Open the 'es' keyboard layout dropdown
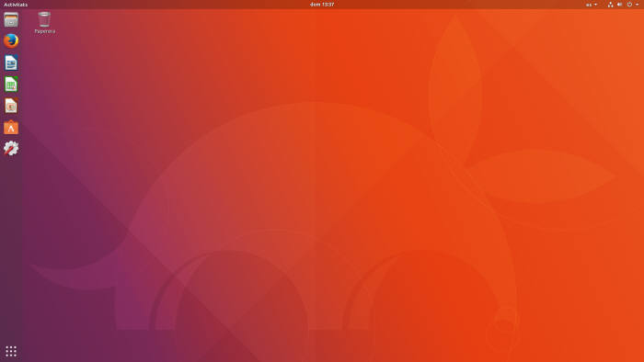 tap(592, 5)
